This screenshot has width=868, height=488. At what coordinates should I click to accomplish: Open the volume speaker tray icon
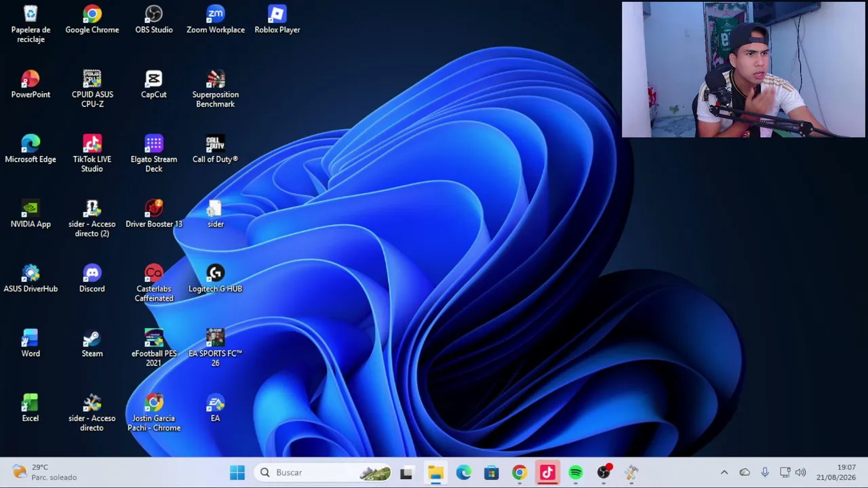coord(801,472)
